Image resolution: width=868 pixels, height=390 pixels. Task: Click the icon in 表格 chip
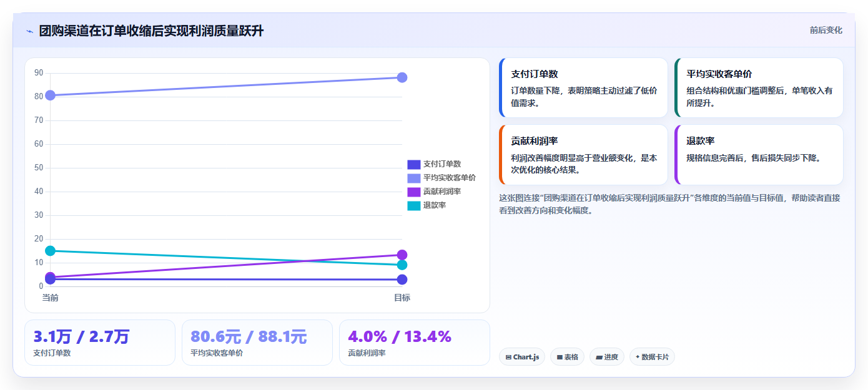pyautogui.click(x=560, y=358)
